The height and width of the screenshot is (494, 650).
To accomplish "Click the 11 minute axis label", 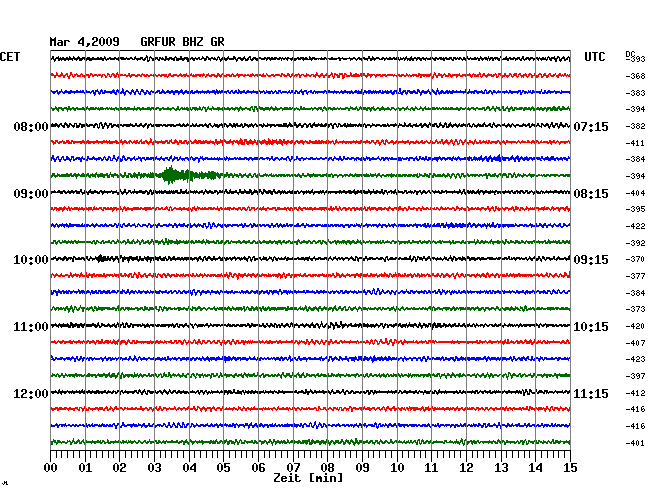I will pyautogui.click(x=432, y=467).
